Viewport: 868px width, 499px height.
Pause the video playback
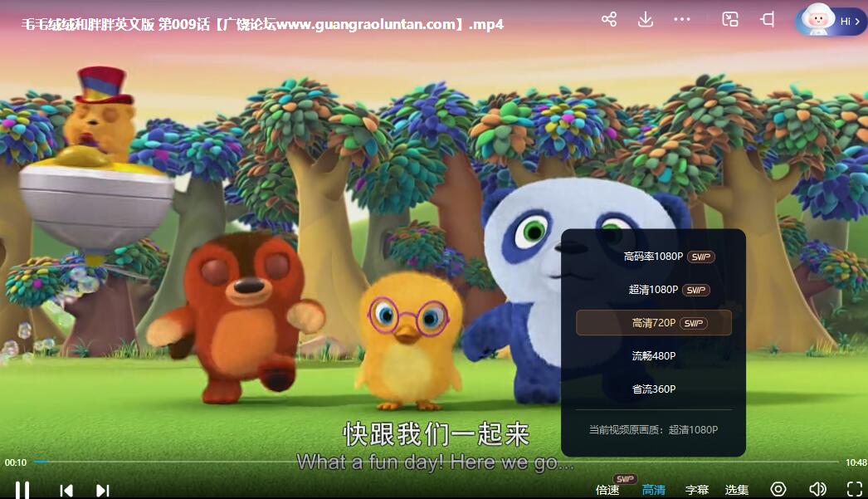(x=22, y=490)
